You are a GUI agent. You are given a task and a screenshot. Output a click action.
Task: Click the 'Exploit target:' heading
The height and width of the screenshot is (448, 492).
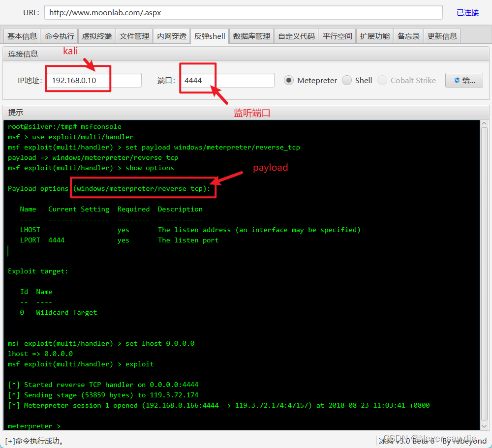[x=38, y=271]
